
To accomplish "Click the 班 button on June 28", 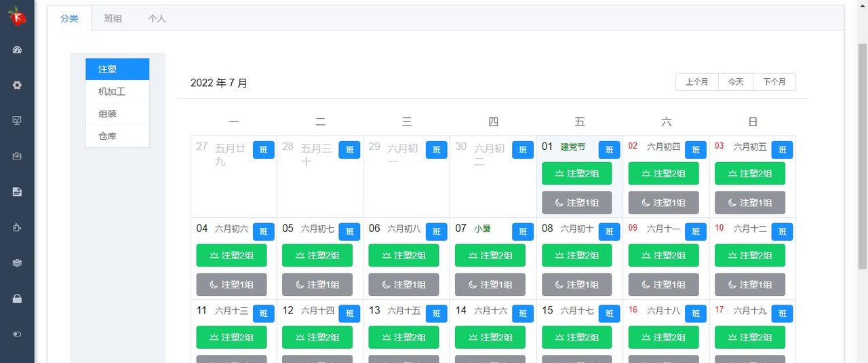I will point(350,150).
